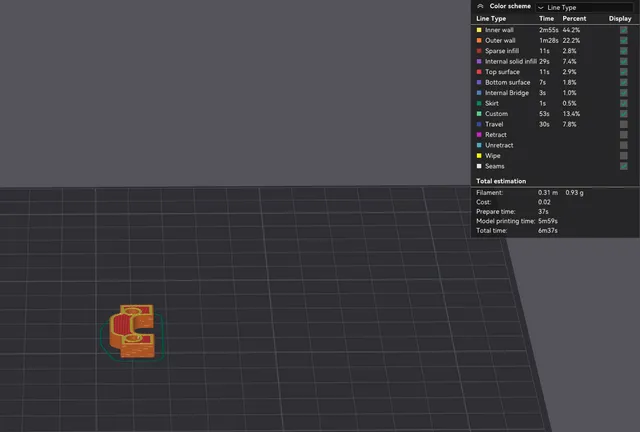Click the Prepare time value 37s

coord(543,212)
